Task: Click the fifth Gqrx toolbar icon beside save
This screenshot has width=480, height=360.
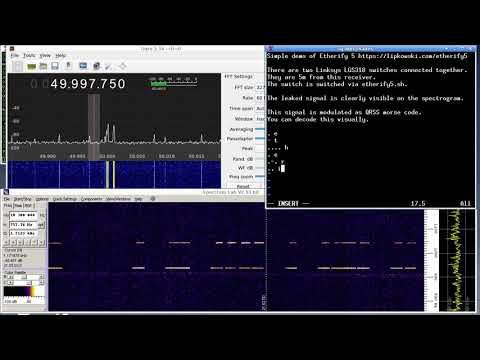Action: click(68, 66)
